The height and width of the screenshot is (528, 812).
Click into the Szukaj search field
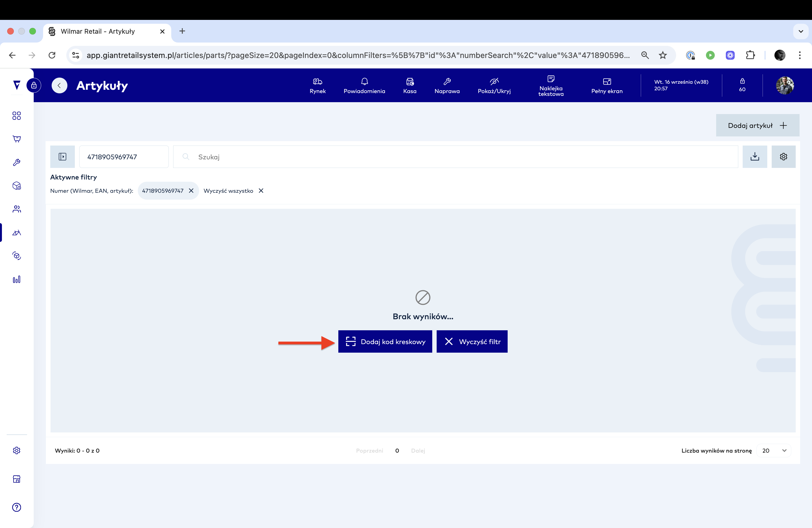455,157
